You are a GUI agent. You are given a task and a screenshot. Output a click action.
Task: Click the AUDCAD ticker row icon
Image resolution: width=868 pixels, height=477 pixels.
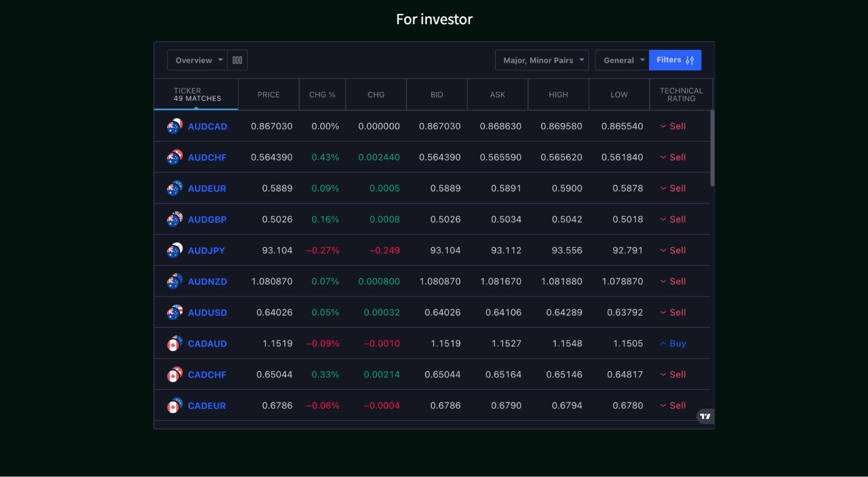(x=175, y=125)
